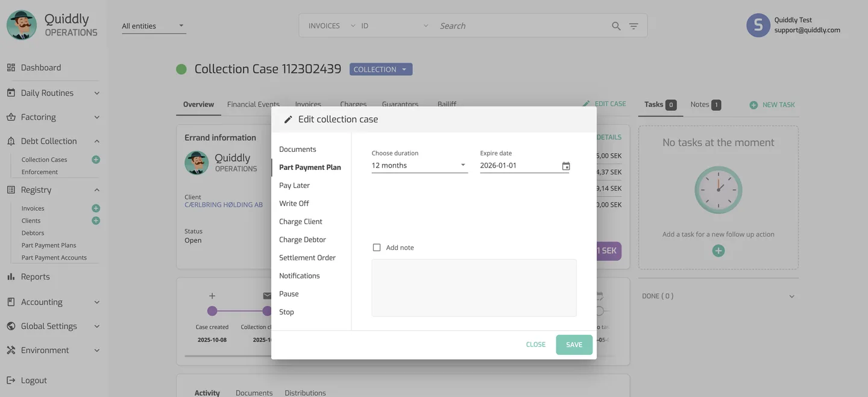This screenshot has width=868, height=397.
Task: Click the Search input field
Action: point(521,26)
